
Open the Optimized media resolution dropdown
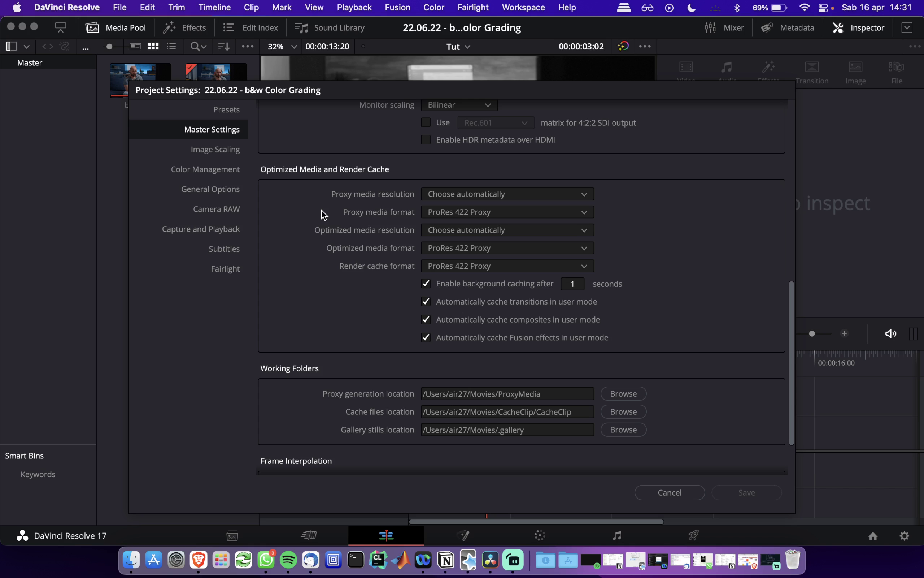[x=507, y=230]
